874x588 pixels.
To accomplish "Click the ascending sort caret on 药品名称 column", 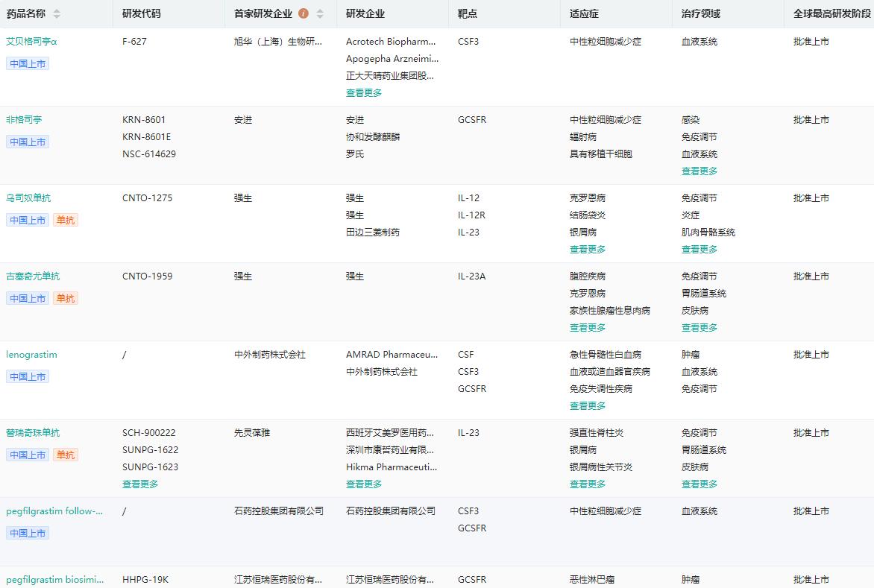I will pyautogui.click(x=56, y=10).
